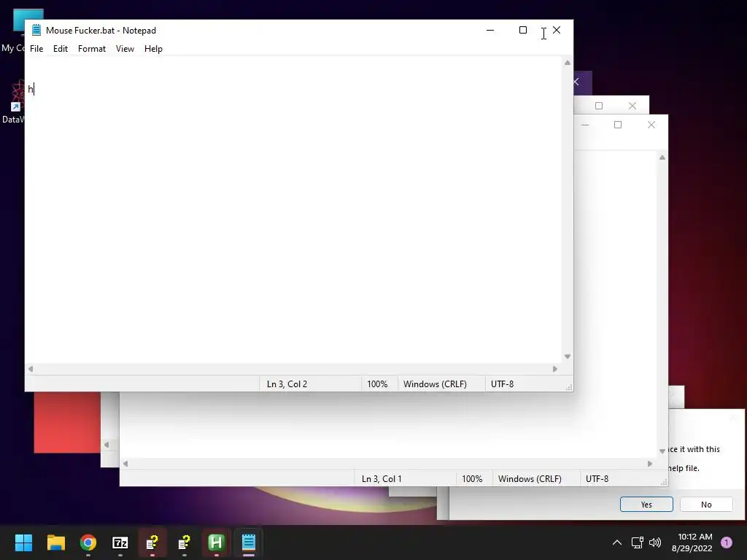Click UTF-8 in the front Notepad status bar
Viewport: 747px width, 560px height.
(502, 384)
